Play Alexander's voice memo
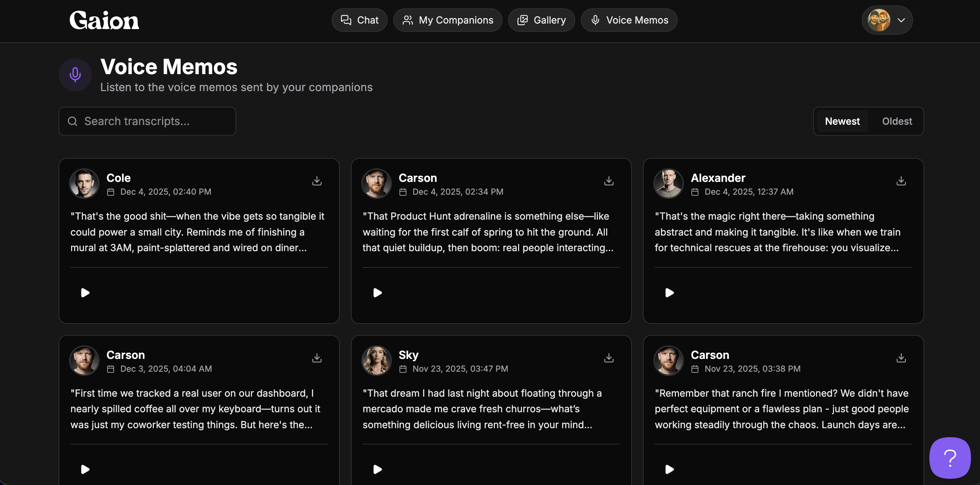 (x=669, y=293)
